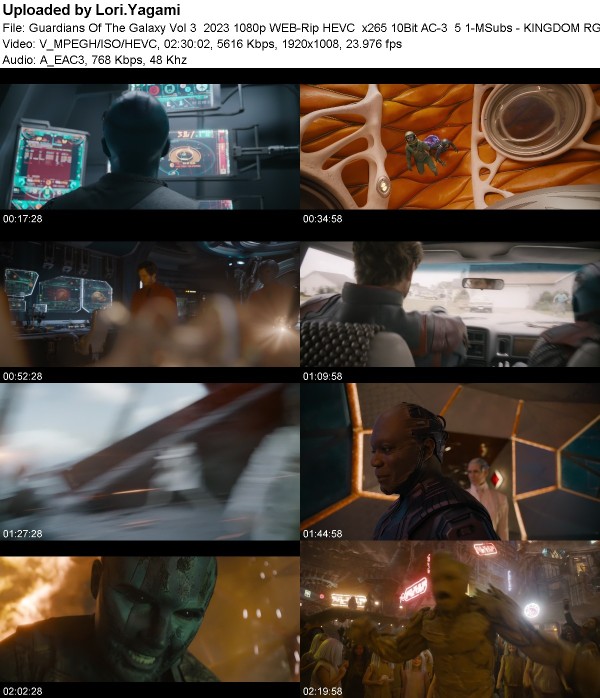Click the 00:52:28 timestamp label
This screenshot has width=600, height=698.
coord(23,376)
